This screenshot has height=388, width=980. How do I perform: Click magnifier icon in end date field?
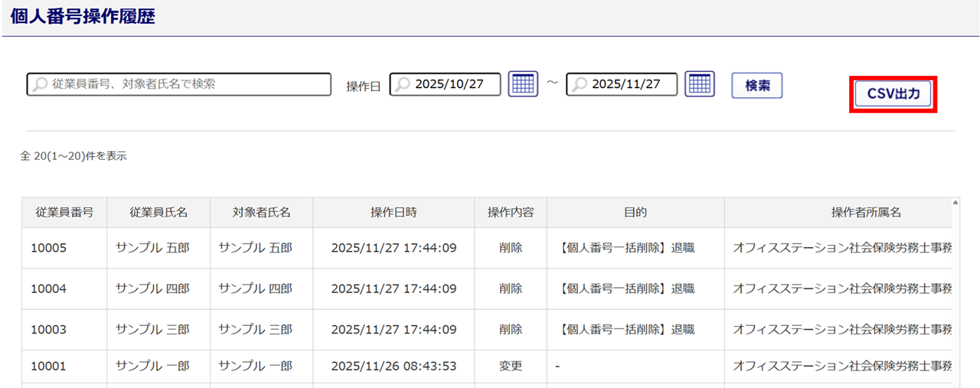pos(580,84)
